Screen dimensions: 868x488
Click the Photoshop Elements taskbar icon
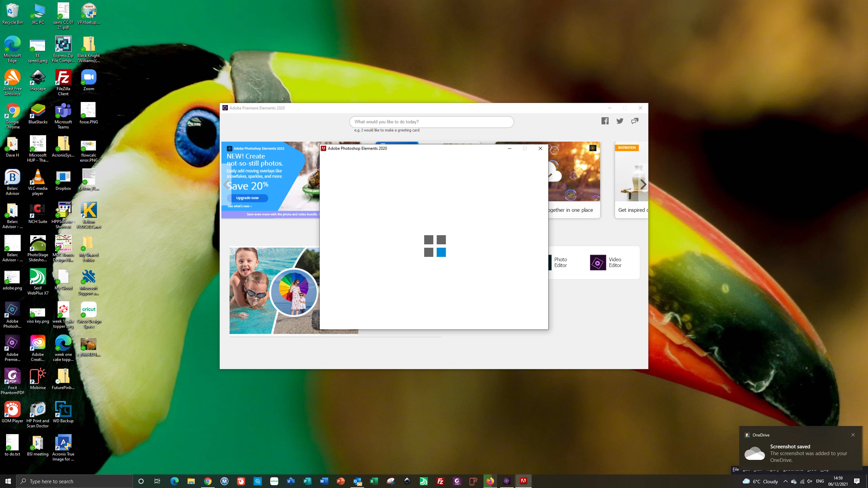pos(523,481)
